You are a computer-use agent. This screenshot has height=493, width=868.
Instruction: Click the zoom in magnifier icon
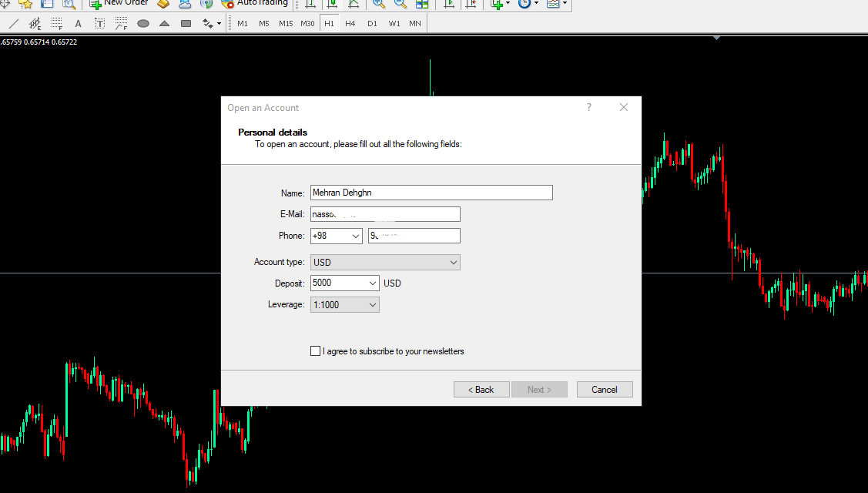tap(378, 4)
